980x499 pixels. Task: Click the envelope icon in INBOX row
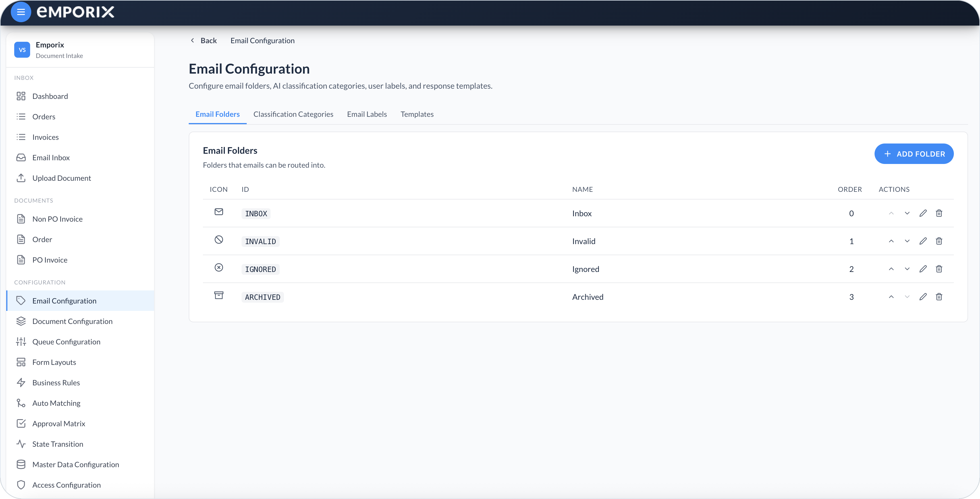[x=219, y=212]
